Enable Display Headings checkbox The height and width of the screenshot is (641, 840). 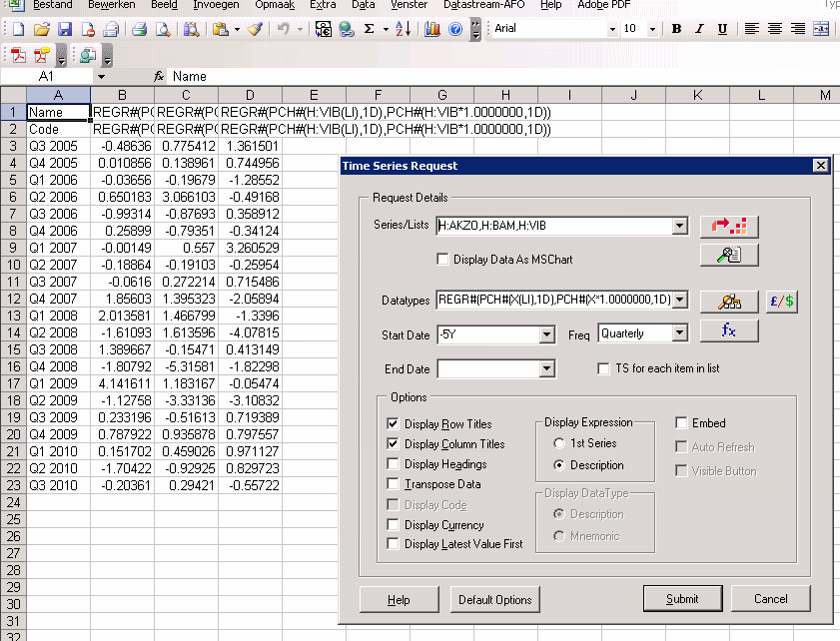click(x=393, y=463)
